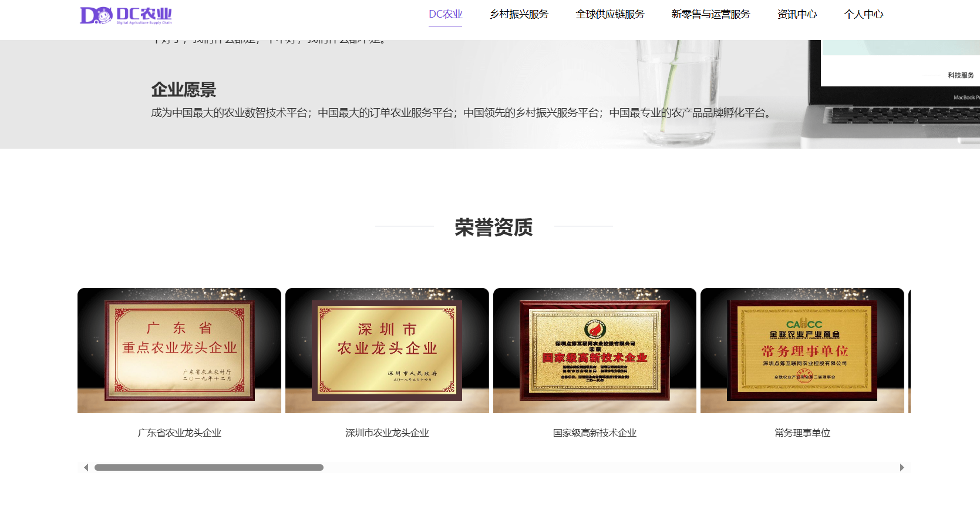Click the 常务理事单位 caption text
980x506 pixels.
click(802, 433)
